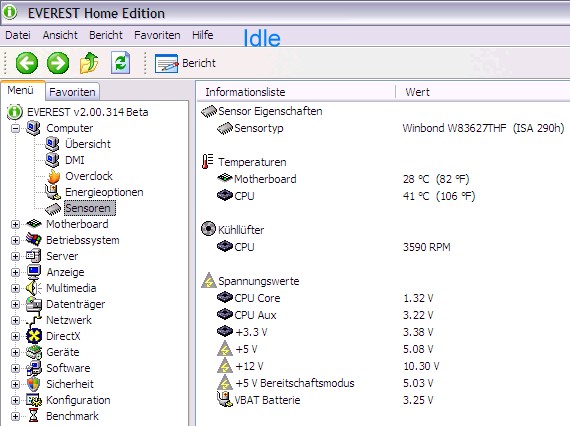The width and height of the screenshot is (570, 426).
Task: Switch to the Favoriten tab
Action: (72, 92)
